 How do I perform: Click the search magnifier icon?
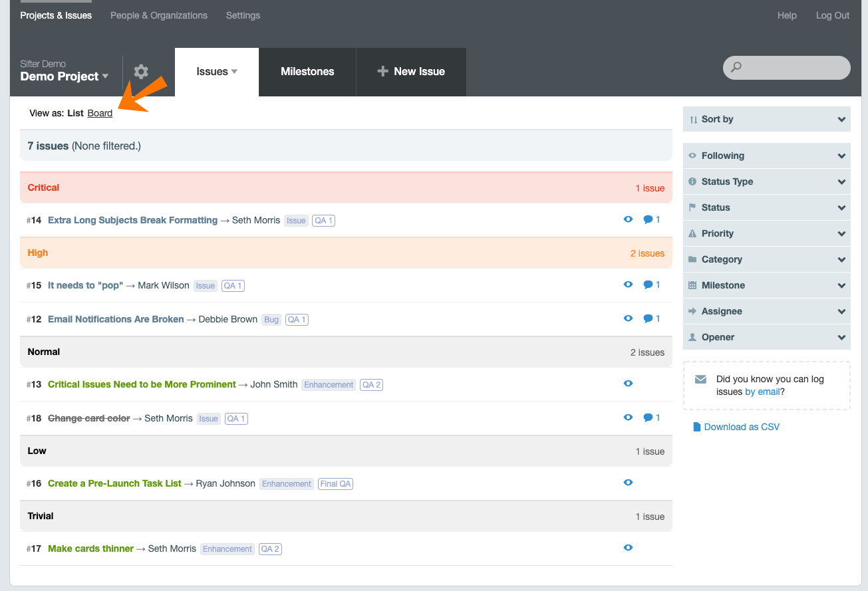pyautogui.click(x=736, y=67)
